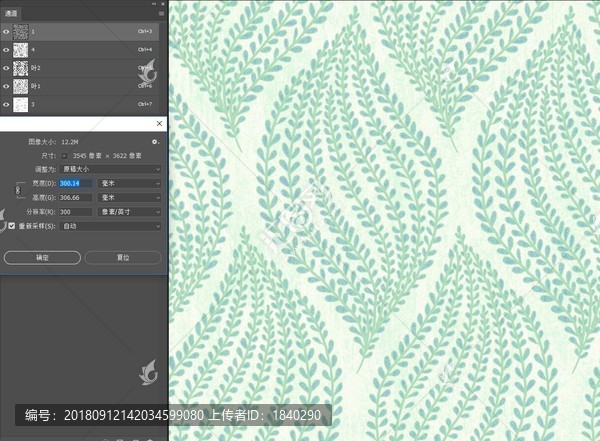Select the thumbnail of channel 1
The image size is (600, 441).
[21, 31]
